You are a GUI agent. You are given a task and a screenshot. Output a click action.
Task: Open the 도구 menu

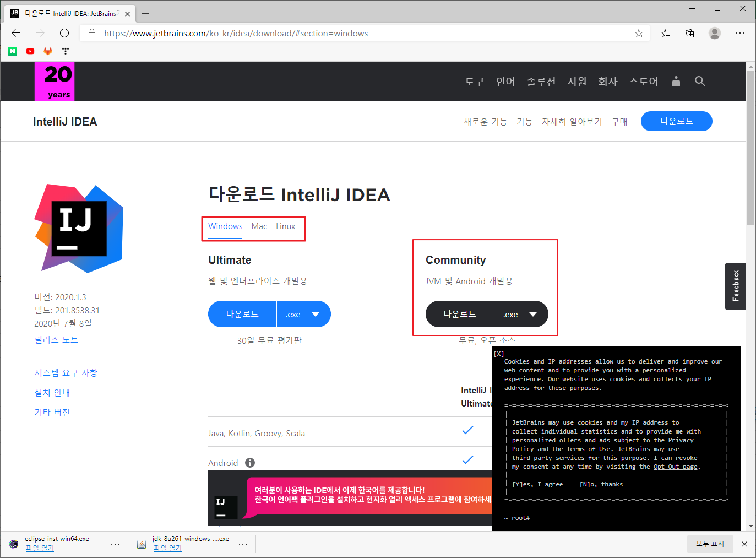475,82
